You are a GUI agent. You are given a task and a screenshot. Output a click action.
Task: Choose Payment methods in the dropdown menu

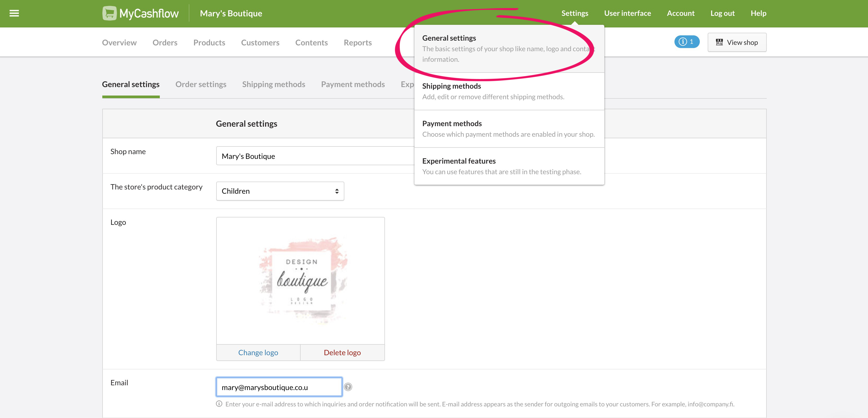click(x=509, y=129)
